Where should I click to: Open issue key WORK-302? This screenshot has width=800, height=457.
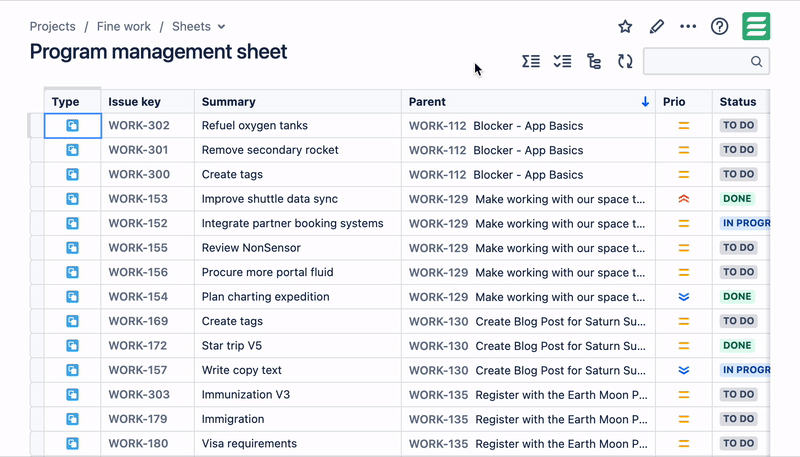coord(139,125)
